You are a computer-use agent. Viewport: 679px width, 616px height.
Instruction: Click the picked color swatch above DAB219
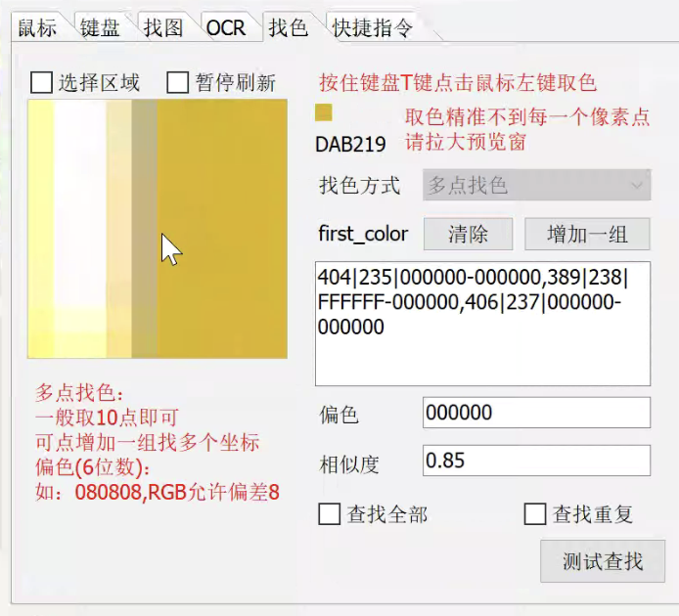pos(324,112)
